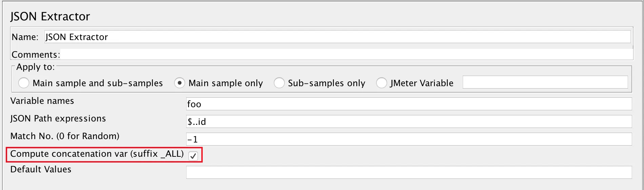Choose the Sub-samples only radio button
Viewport: 644px width, 190px height.
tap(279, 83)
